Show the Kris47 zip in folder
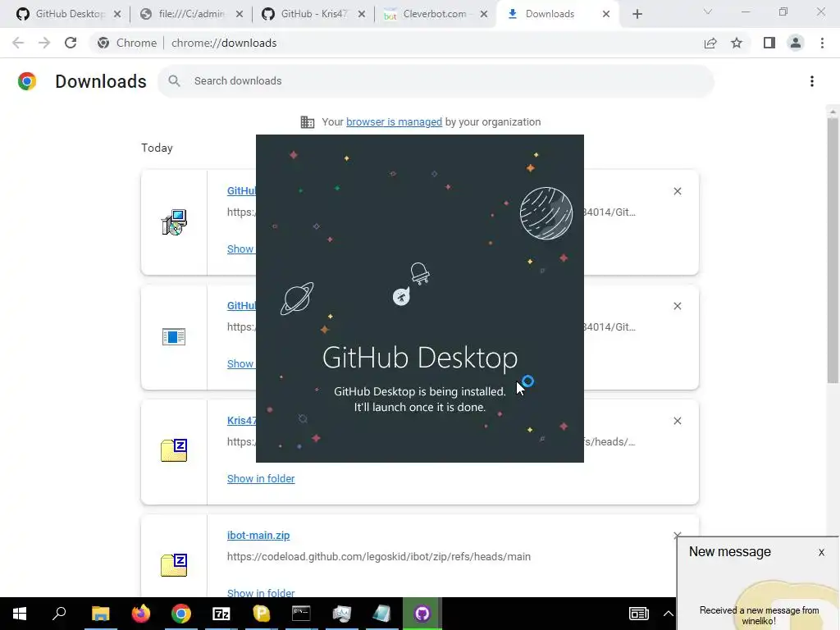The image size is (840, 630). pos(261,479)
